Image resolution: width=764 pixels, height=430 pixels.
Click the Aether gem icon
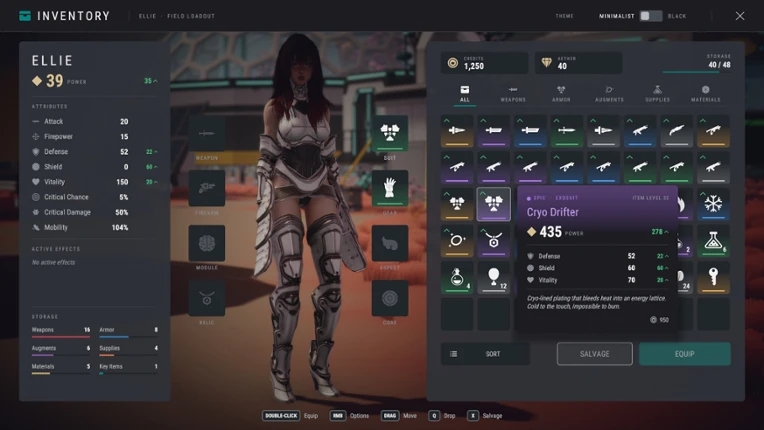[547, 63]
